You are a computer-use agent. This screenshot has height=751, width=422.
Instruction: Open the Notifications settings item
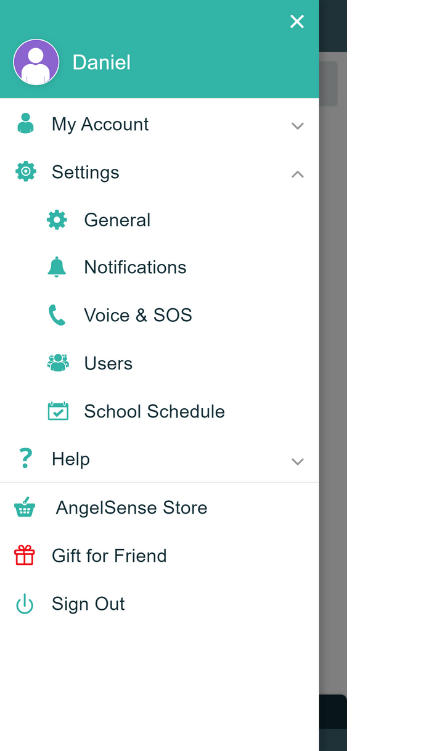[160, 267]
